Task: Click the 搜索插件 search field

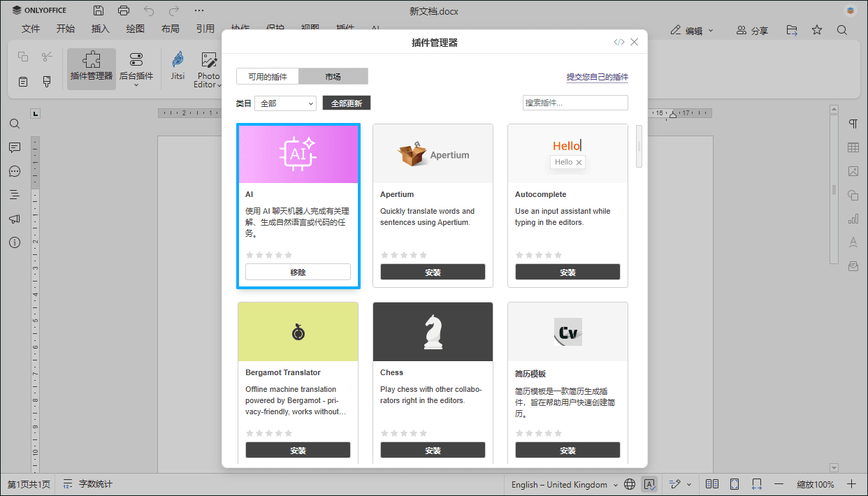Action: (x=575, y=103)
